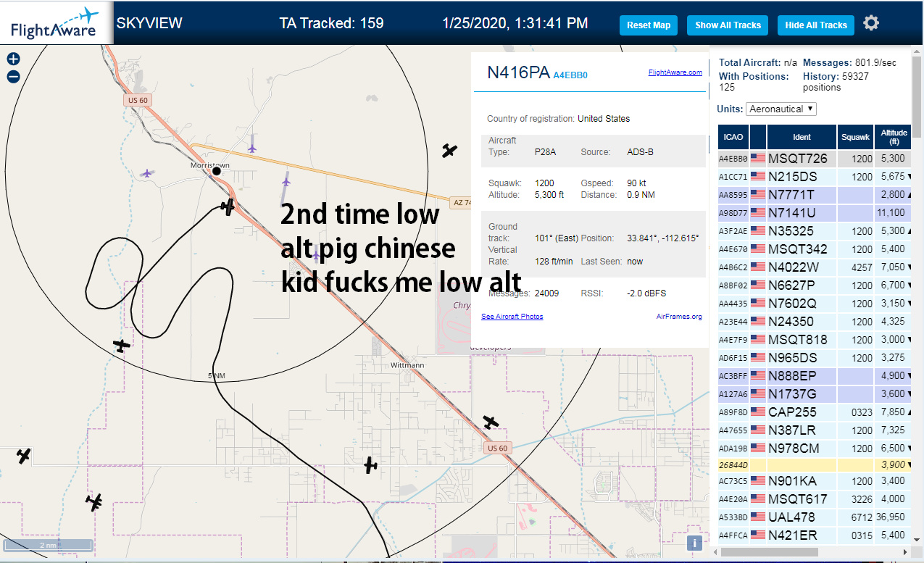Select the MSQT617 aircraft row
This screenshot has height=563, width=924.
[815, 499]
